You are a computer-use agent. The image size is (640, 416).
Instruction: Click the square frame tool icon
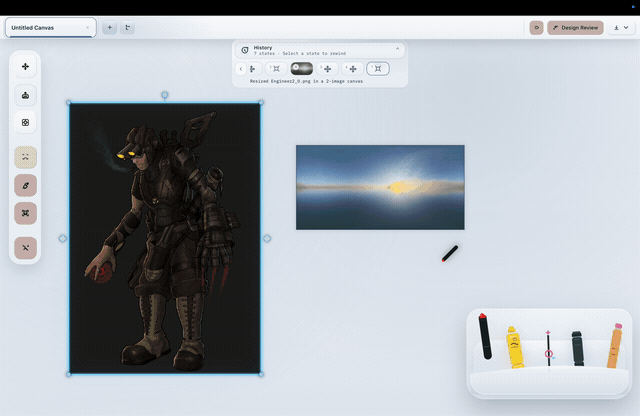25,122
